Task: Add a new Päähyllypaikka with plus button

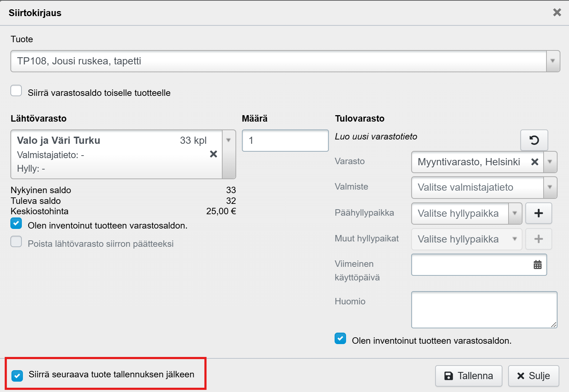Action: click(x=539, y=214)
